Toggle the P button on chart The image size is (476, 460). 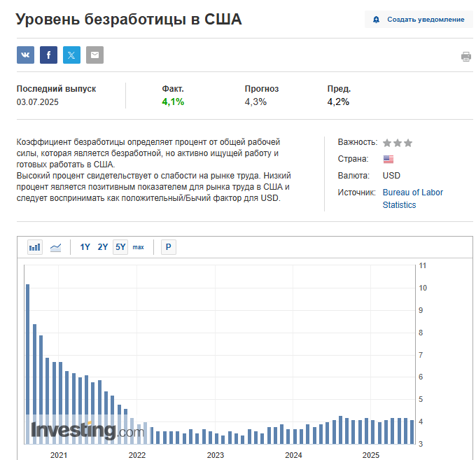click(x=169, y=247)
